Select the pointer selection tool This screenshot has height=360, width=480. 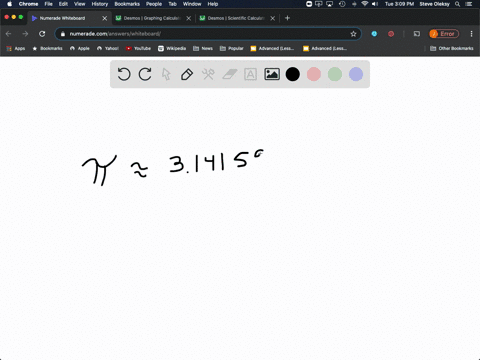166,74
